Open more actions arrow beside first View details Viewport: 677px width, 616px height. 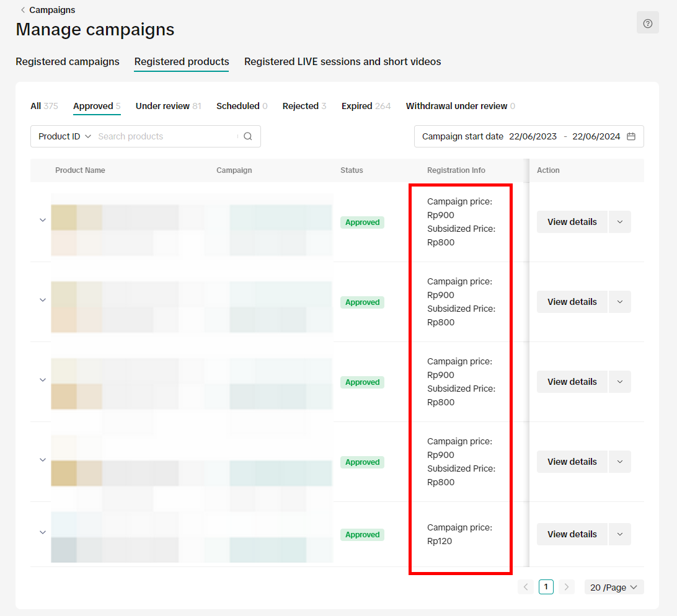click(x=619, y=222)
